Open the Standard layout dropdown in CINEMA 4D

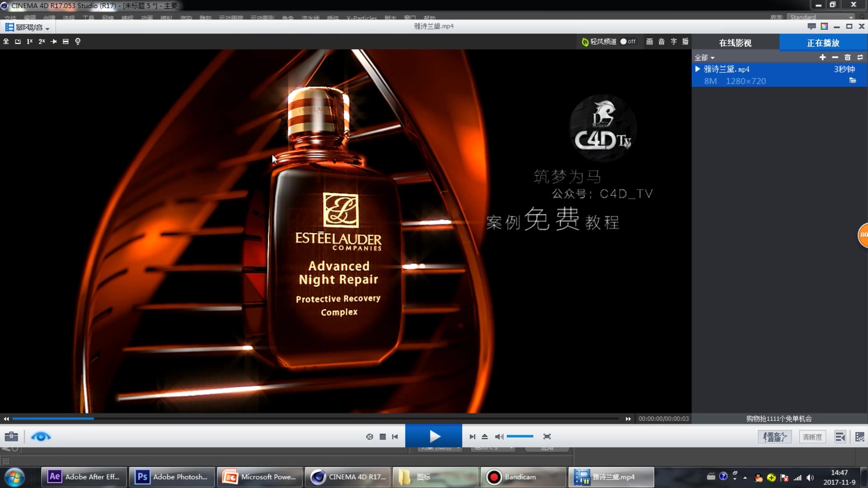pos(821,17)
